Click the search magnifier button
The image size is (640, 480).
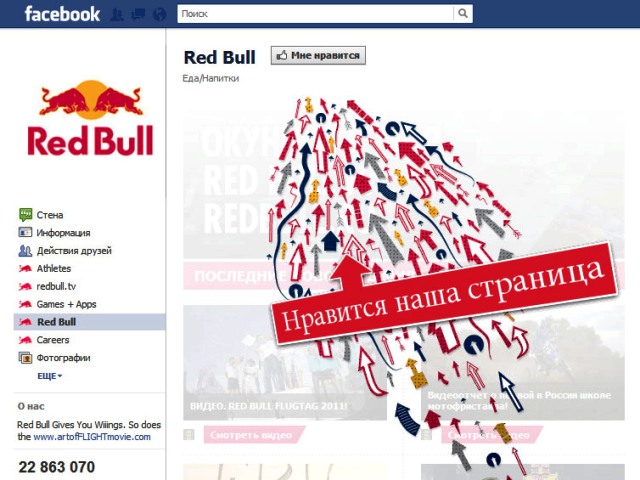point(462,13)
